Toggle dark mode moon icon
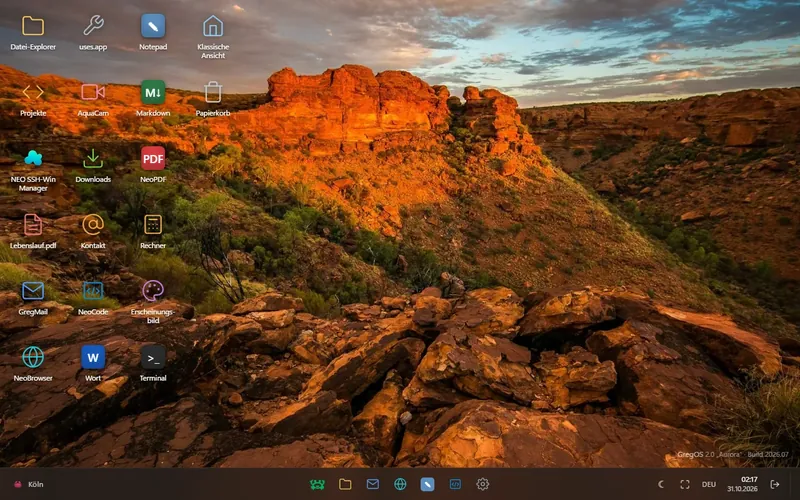The height and width of the screenshot is (500, 800). 661,484
